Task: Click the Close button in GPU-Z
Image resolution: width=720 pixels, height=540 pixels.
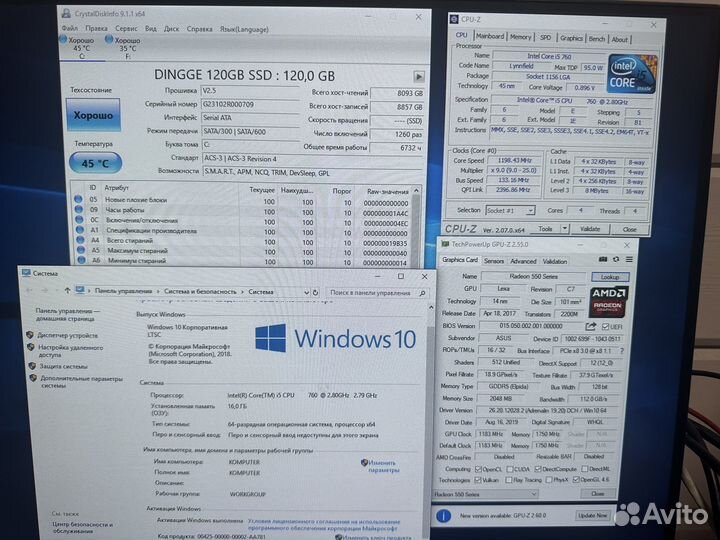Action: coord(597,494)
